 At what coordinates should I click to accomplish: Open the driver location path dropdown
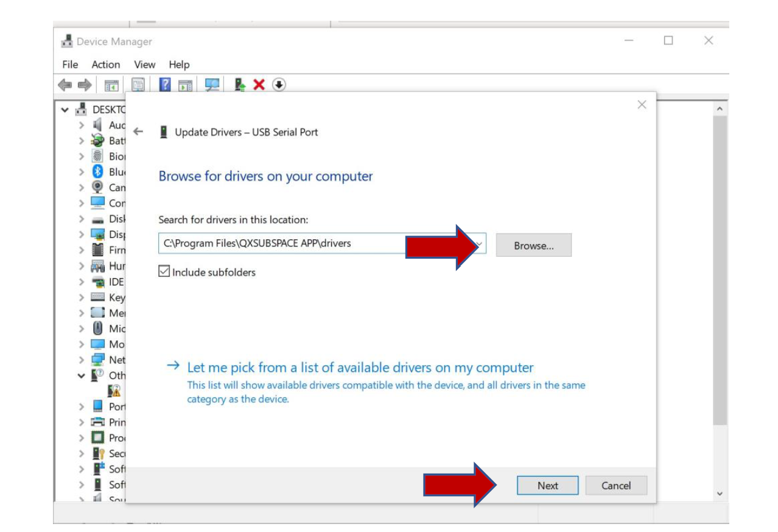click(479, 243)
